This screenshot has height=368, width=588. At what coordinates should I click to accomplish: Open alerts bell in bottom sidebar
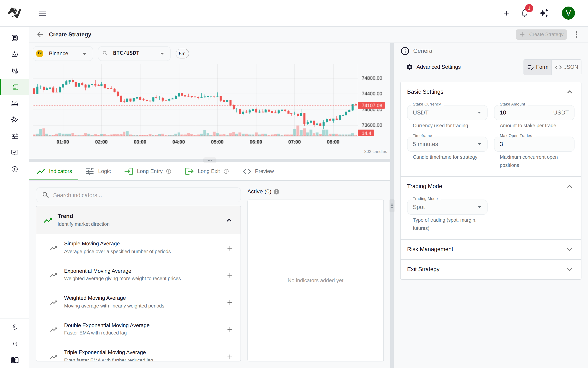point(14,327)
